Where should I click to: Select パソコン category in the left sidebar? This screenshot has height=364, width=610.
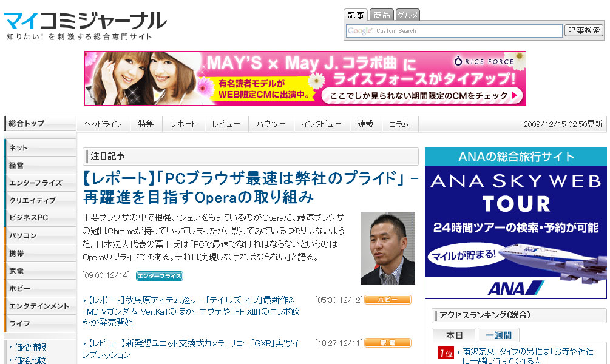tap(23, 236)
